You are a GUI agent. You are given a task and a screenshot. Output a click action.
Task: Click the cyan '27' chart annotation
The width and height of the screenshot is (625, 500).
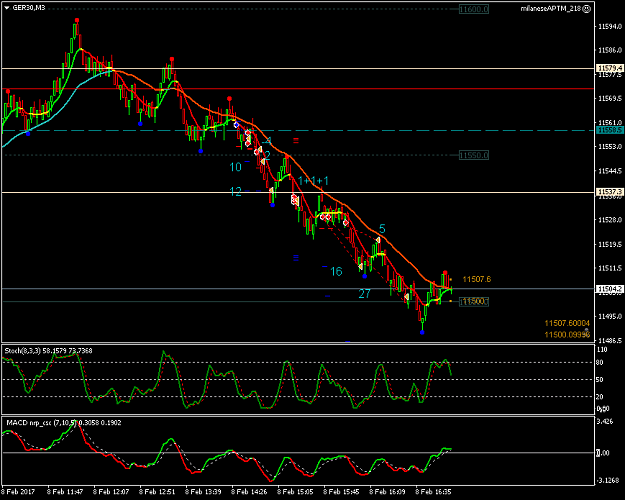coord(364,294)
